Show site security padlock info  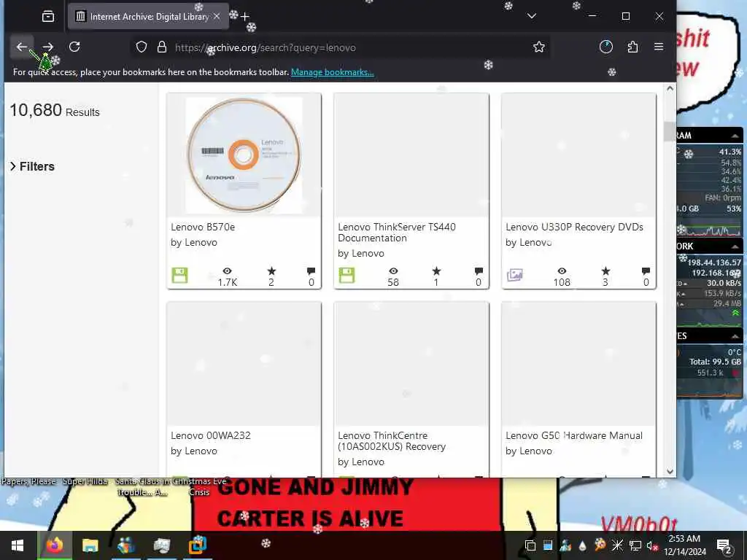[162, 47]
